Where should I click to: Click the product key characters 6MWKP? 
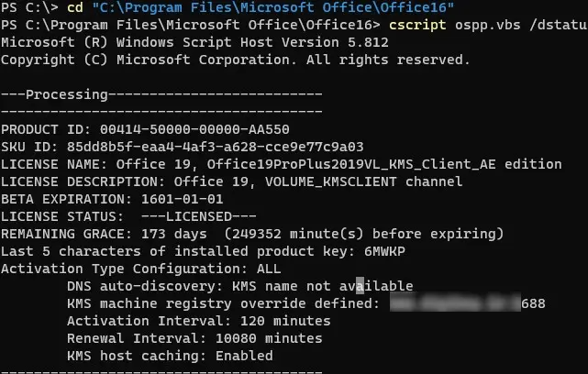click(384, 251)
